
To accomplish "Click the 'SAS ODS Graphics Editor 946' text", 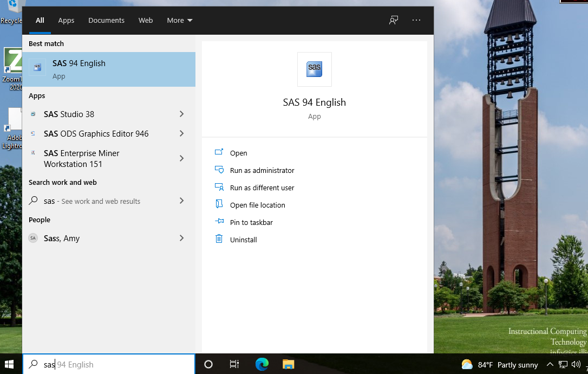I will coord(96,133).
